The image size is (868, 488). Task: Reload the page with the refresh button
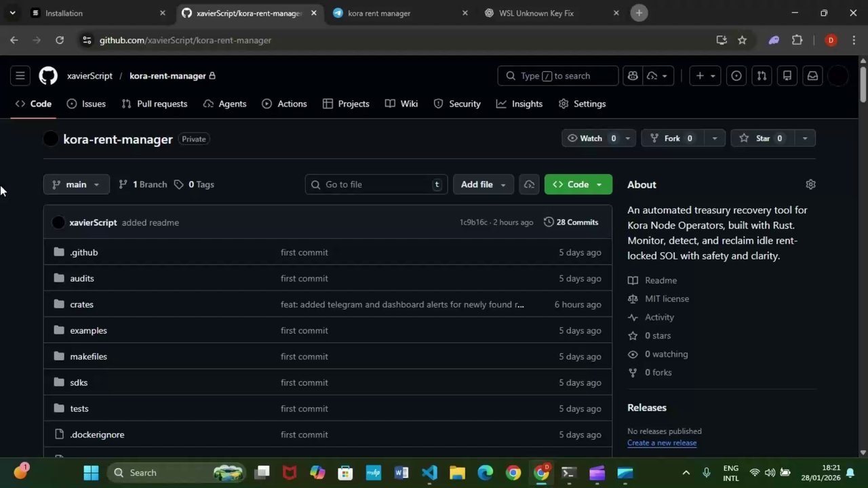coord(60,40)
